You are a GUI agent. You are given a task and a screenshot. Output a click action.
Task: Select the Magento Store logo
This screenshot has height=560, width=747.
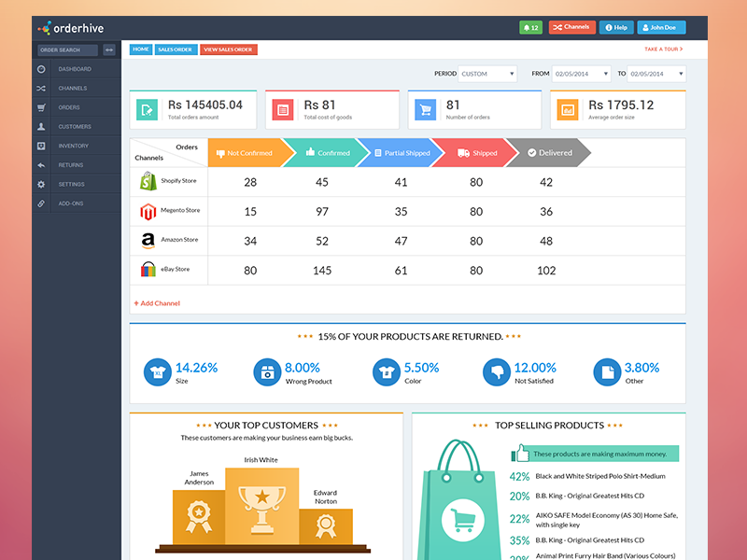click(148, 212)
